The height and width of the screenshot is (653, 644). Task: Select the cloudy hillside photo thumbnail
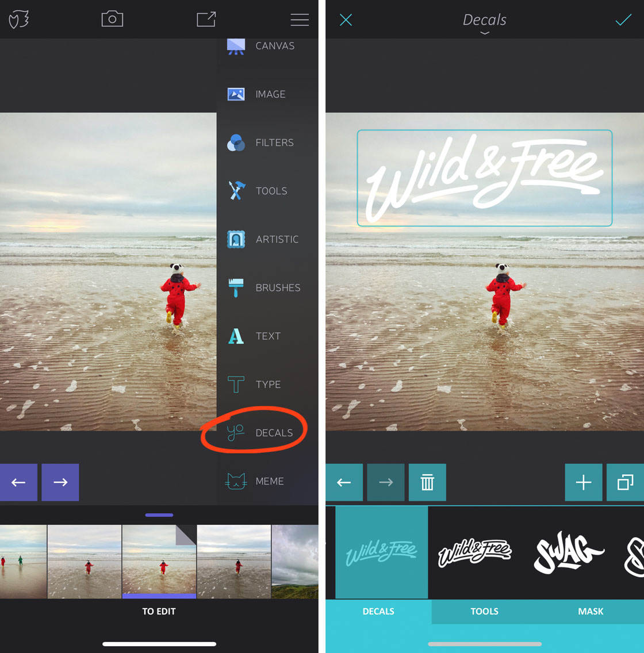tap(295, 562)
